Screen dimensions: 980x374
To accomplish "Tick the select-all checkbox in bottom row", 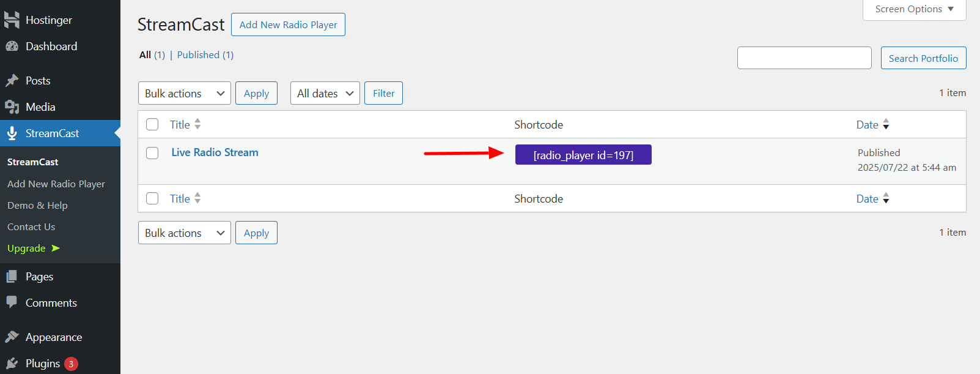I will (x=152, y=198).
